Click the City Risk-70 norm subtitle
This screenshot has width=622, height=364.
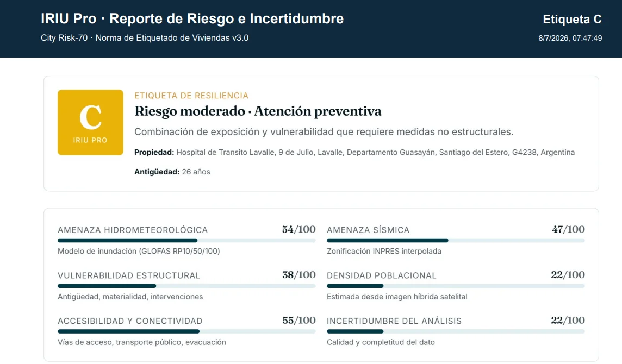coord(145,38)
